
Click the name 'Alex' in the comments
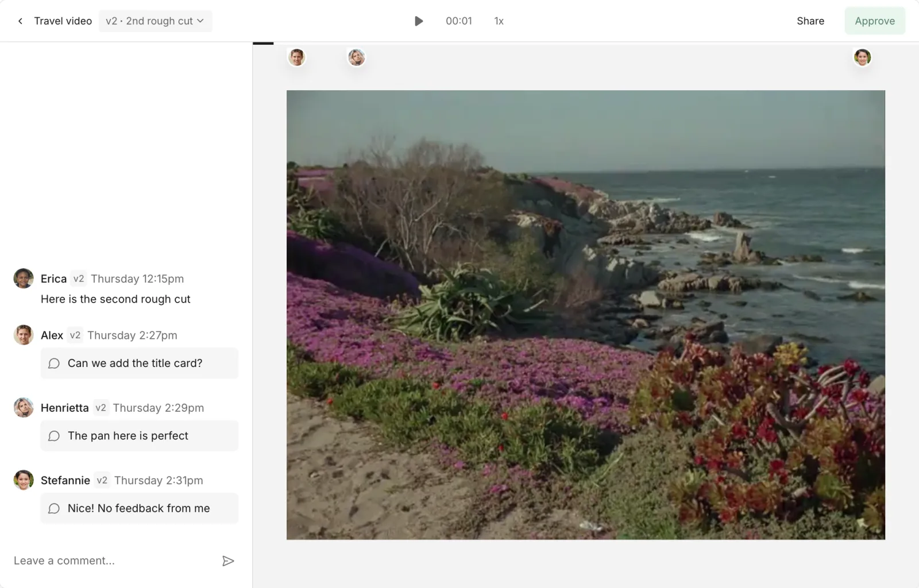coord(52,335)
